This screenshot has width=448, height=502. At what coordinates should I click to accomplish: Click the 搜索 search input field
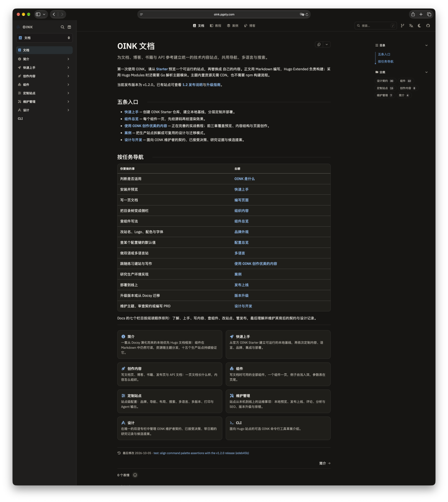(375, 26)
